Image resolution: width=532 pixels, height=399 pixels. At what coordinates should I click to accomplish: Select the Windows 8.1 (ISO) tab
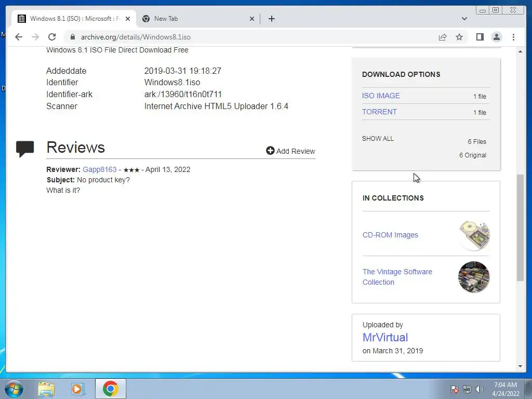(x=73, y=19)
